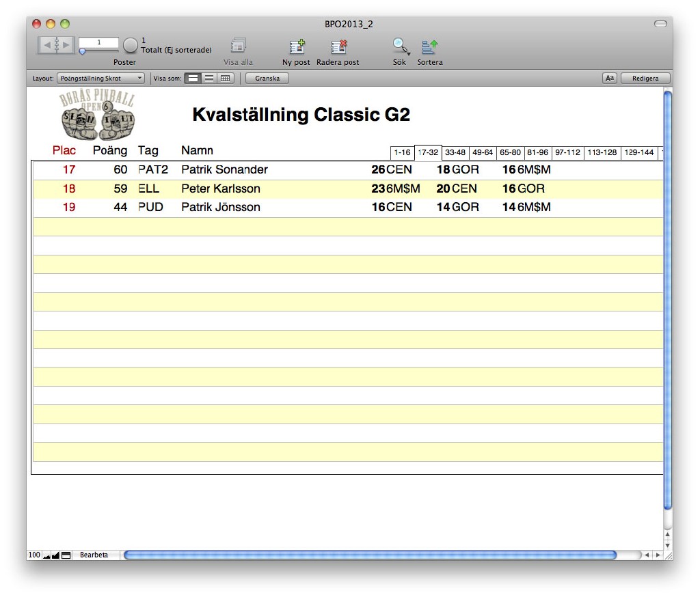700x597 pixels.
Task: Open the Layout dropdown Poängställning Skrot
Action: click(100, 78)
